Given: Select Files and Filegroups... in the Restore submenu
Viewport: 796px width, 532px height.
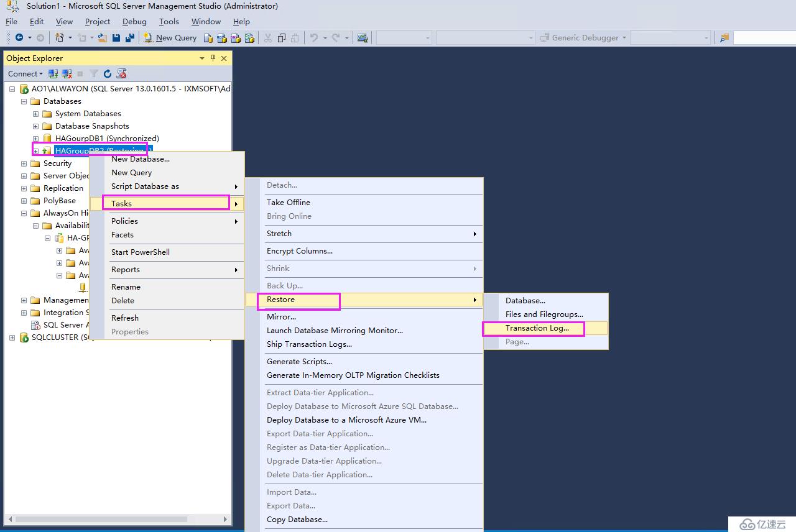Looking at the screenshot, I should point(545,314).
